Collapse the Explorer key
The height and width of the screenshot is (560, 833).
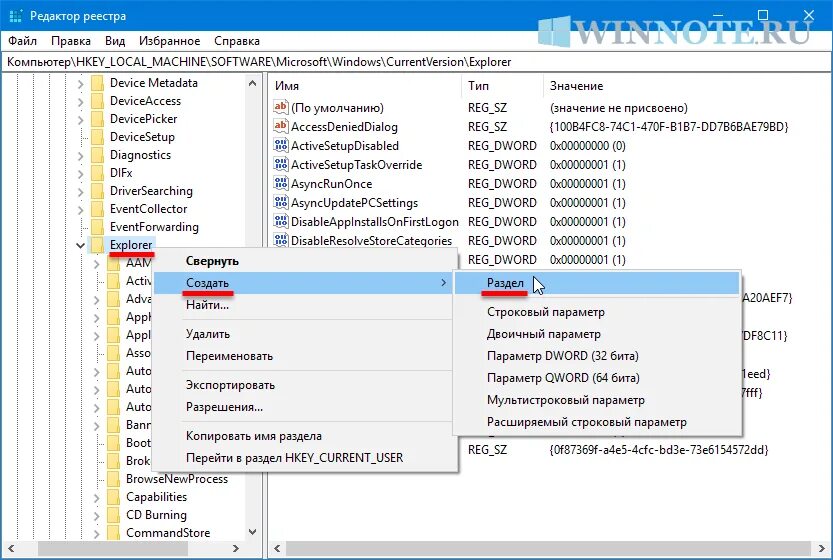(x=80, y=245)
